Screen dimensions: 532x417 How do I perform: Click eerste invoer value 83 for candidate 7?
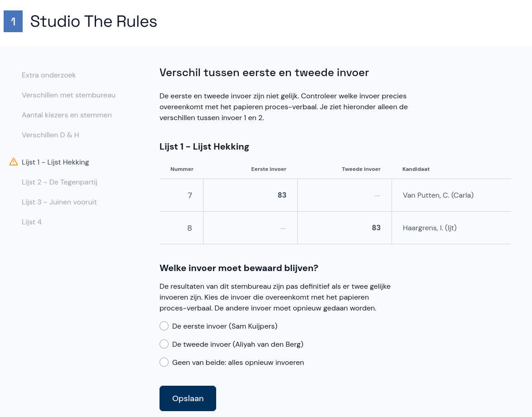pos(282,195)
